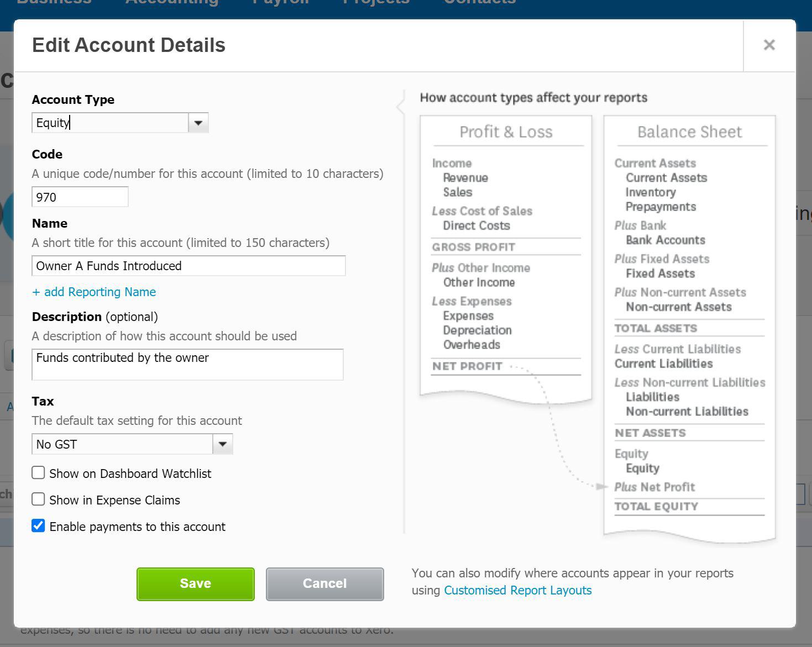Uncheck Enable payments to this account

(38, 526)
